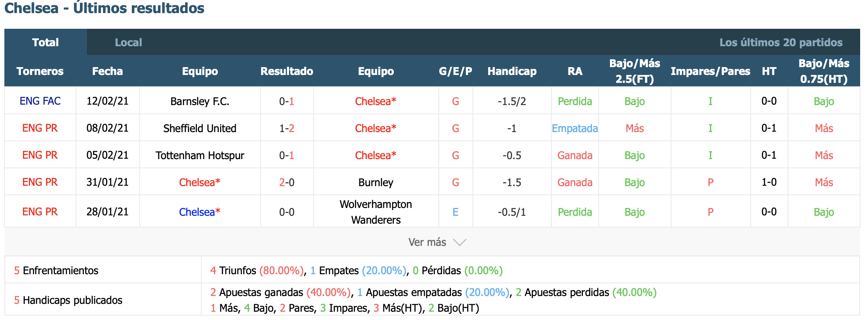Open the 0-0 Wolverhampton match result
The image size is (868, 320).
coord(287,212)
